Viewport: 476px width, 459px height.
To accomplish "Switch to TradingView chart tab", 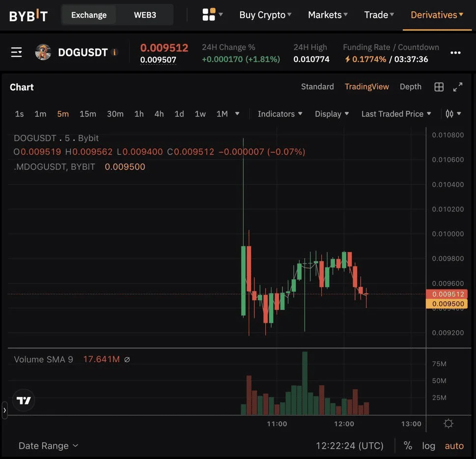I will click(x=367, y=87).
